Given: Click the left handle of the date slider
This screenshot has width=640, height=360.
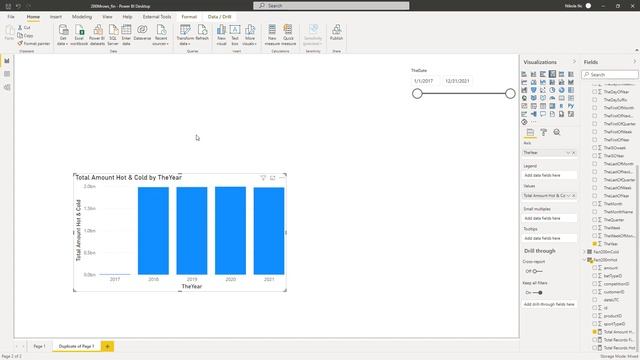Looking at the screenshot, I should click(x=417, y=93).
